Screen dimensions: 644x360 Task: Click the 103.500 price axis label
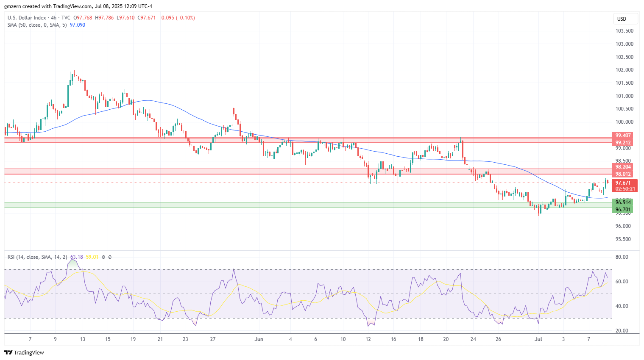click(624, 31)
